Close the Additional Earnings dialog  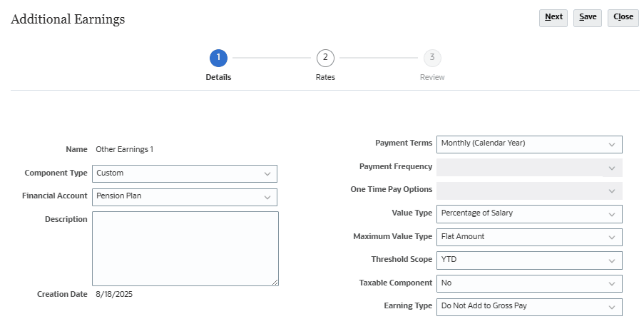coord(623,18)
